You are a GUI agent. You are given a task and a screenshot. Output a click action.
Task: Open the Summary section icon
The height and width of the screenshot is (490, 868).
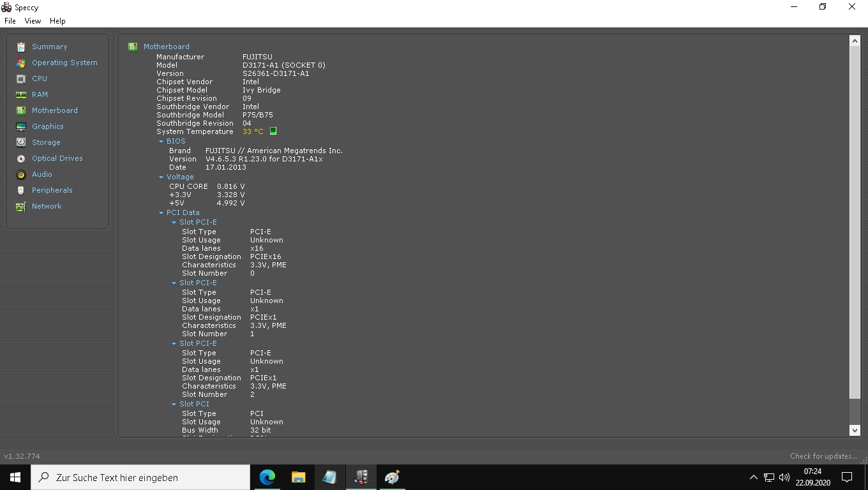[x=21, y=47]
